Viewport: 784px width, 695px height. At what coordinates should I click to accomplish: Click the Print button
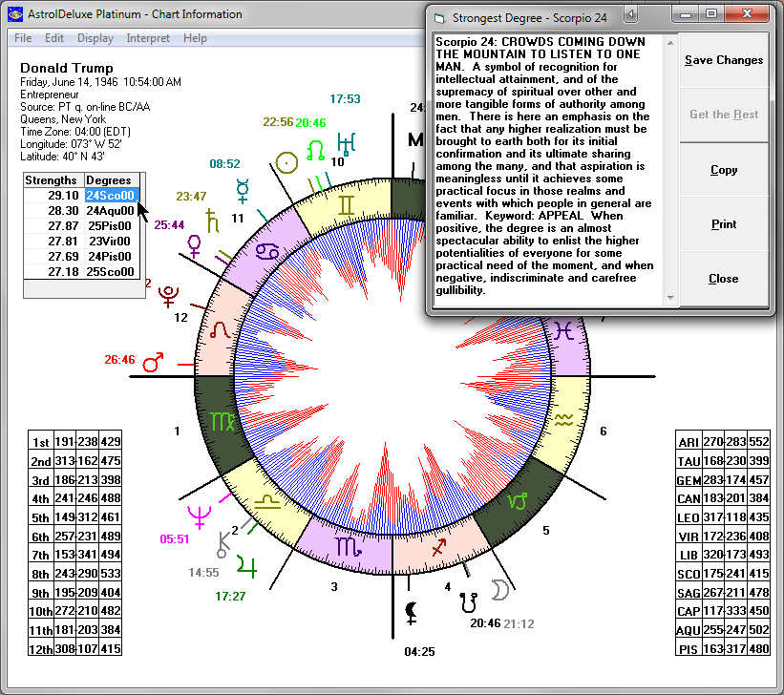[723, 224]
